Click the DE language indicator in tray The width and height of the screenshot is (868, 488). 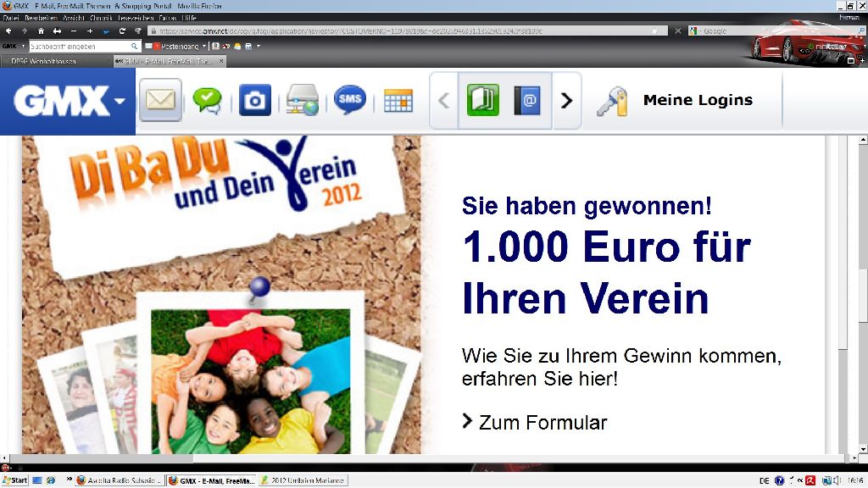point(765,480)
